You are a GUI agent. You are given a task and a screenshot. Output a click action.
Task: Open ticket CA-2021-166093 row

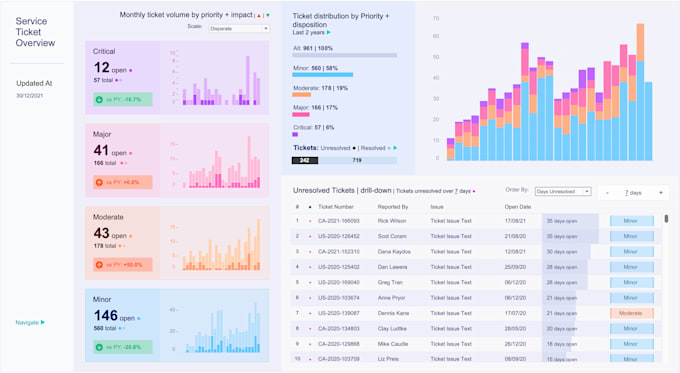[475, 221]
